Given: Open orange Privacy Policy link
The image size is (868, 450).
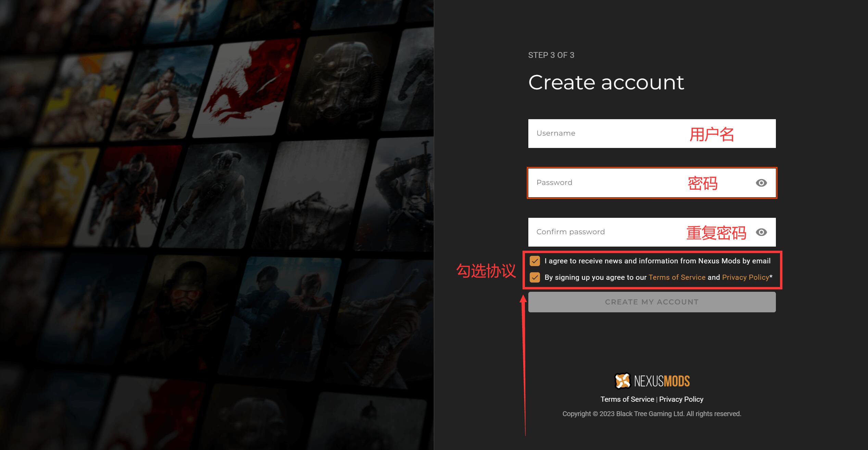Looking at the screenshot, I should 745,277.
